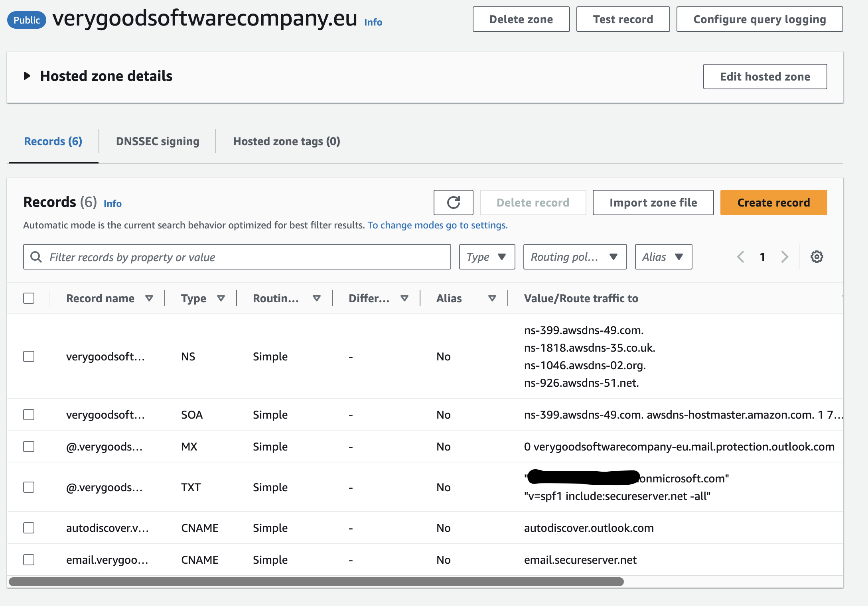
Task: Focus the filter records search field
Action: pyautogui.click(x=237, y=257)
